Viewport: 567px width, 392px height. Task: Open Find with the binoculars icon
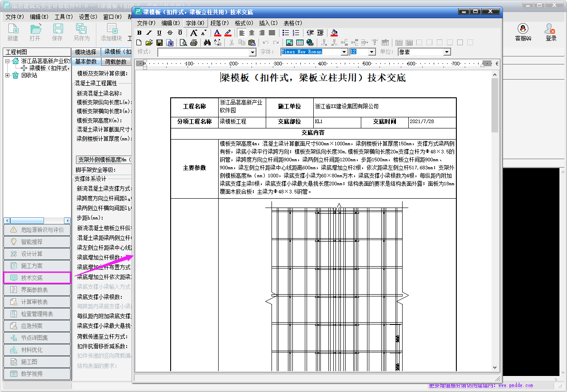[207, 43]
